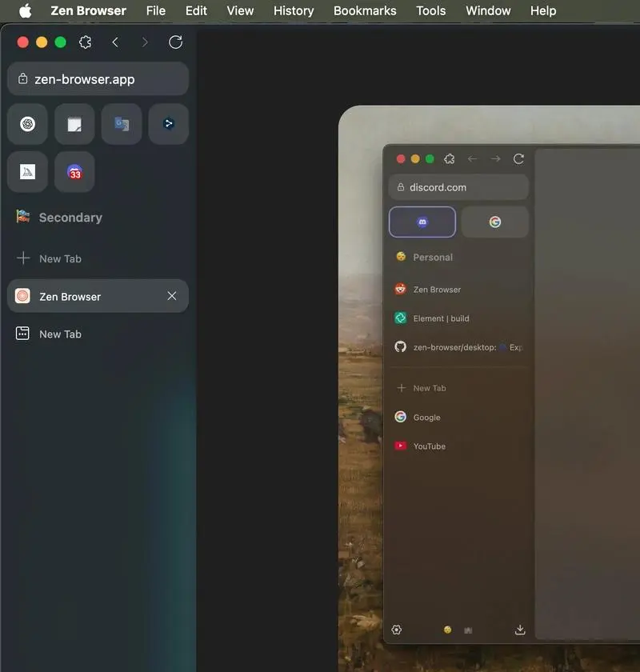Viewport: 640px width, 672px height.
Task: Switch to the second workspace icon at preview bottom
Action: point(468,630)
